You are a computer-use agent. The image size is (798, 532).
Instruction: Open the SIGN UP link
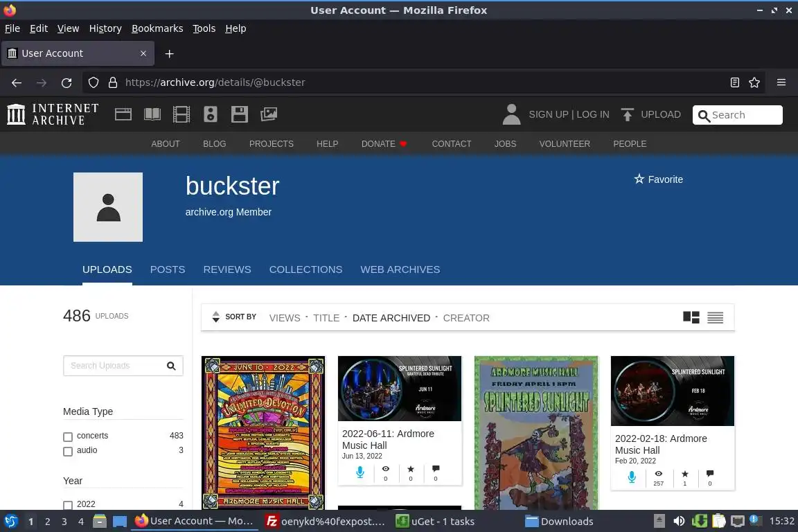coord(548,114)
